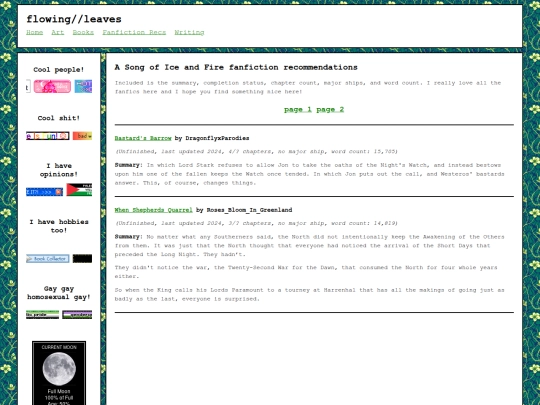Click the black badge beside Book Collector
Image resolution: width=540 pixels, height=405 pixels.
(x=82, y=259)
